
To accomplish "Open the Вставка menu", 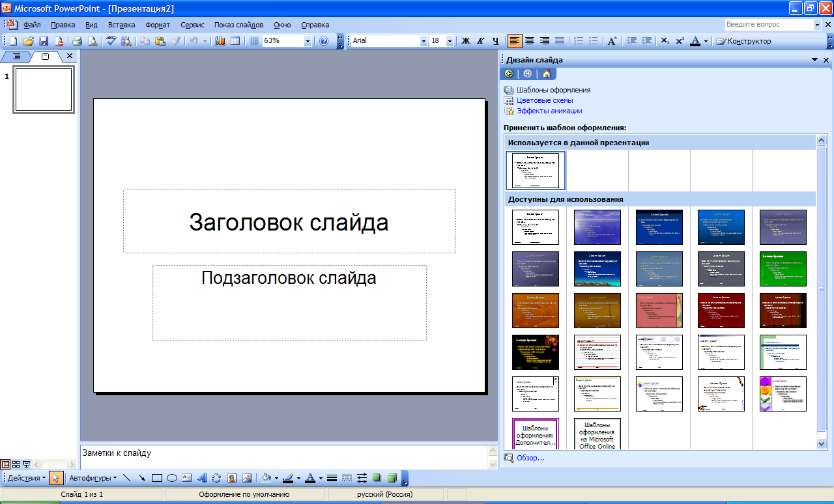I will tap(121, 25).
